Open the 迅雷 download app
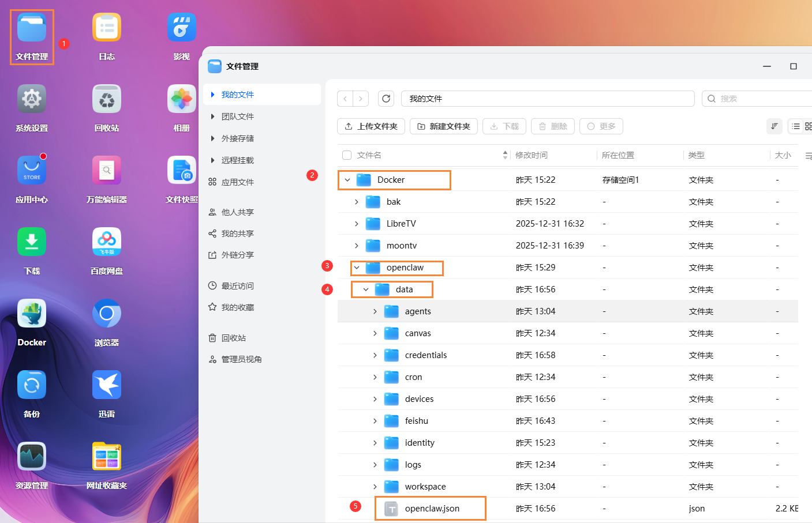This screenshot has width=812, height=523. (106, 384)
